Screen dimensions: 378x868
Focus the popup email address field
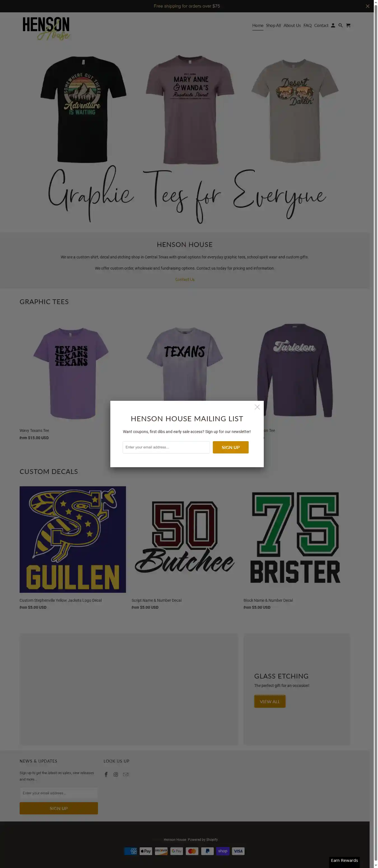[x=166, y=447]
